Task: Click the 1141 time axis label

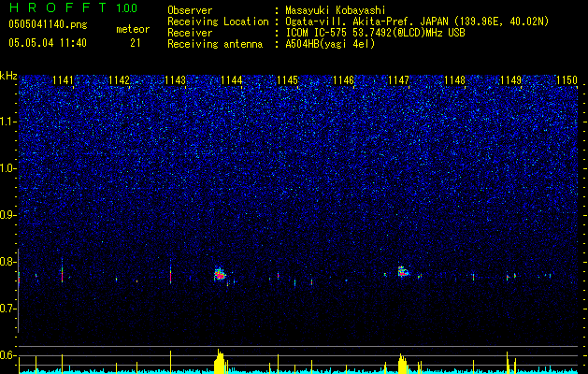Action: [63, 80]
